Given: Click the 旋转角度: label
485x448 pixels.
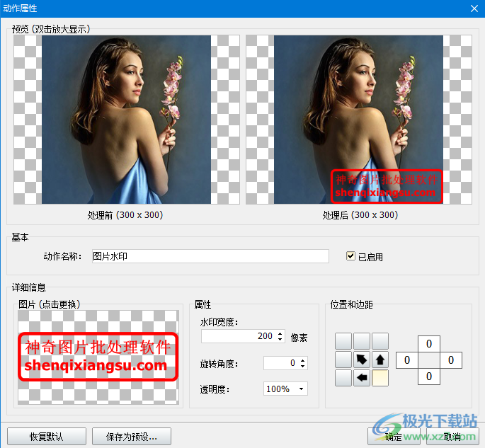Looking at the screenshot, I should pyautogui.click(x=219, y=364).
